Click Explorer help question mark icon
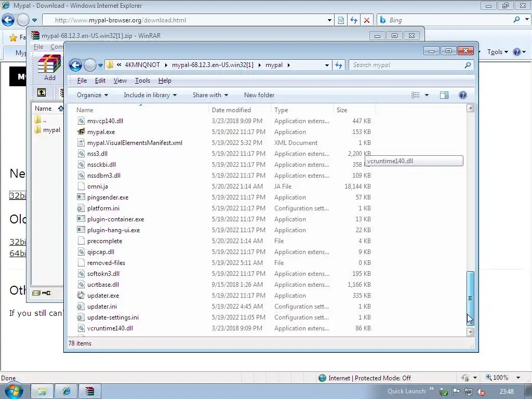Viewport: 532px width, 399px height. click(462, 95)
